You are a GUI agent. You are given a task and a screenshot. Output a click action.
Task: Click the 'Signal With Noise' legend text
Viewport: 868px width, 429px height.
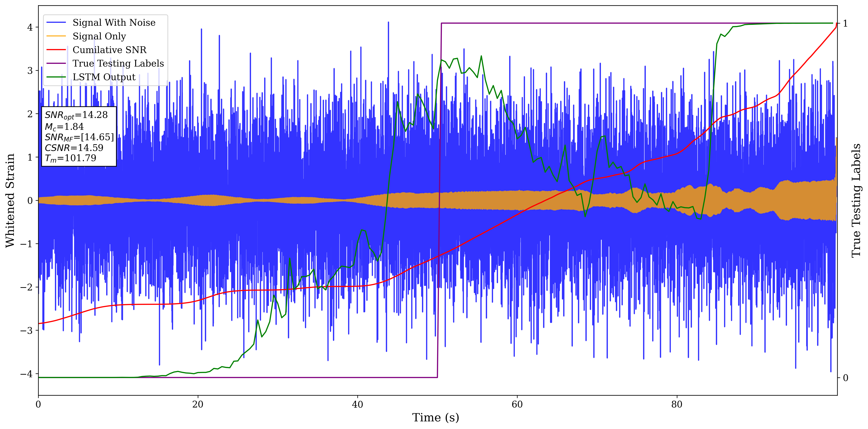coord(114,23)
